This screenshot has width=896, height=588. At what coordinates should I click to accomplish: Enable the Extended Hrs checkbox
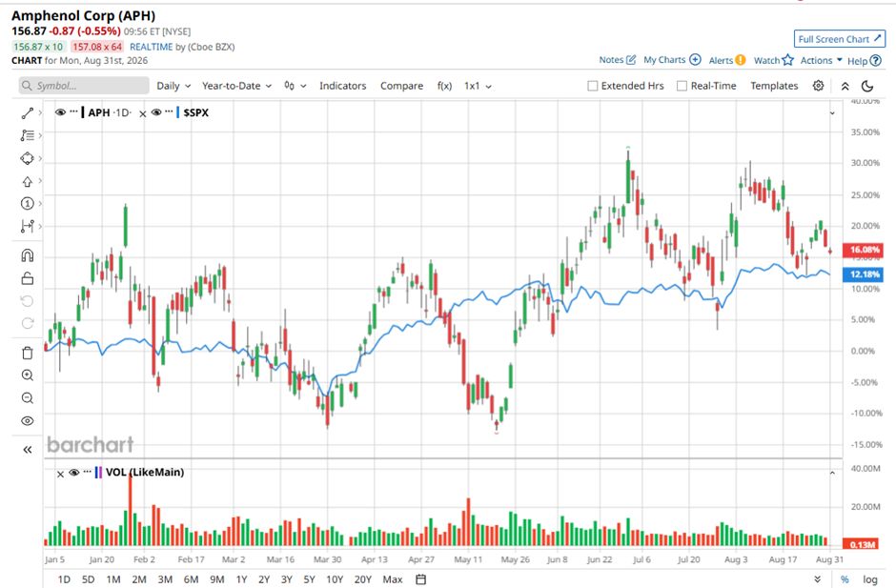click(x=593, y=86)
